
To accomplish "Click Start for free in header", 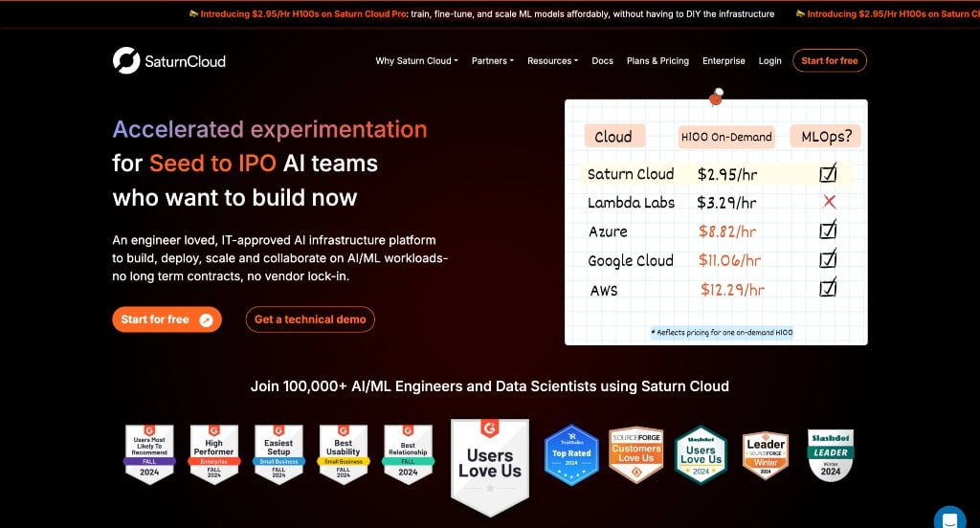I will pyautogui.click(x=830, y=60).
